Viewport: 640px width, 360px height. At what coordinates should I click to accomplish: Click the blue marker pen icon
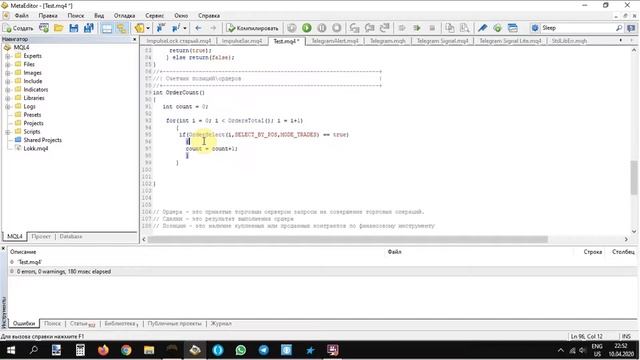point(482,28)
